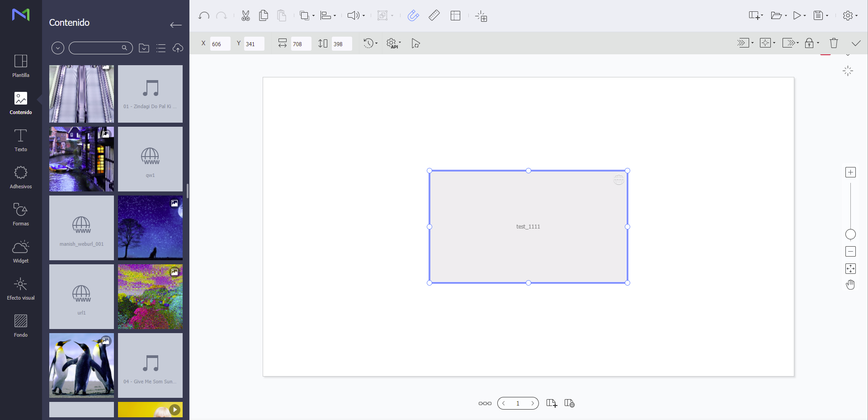Click the scissors cut icon
Screen dimensions: 868x420
tap(245, 16)
